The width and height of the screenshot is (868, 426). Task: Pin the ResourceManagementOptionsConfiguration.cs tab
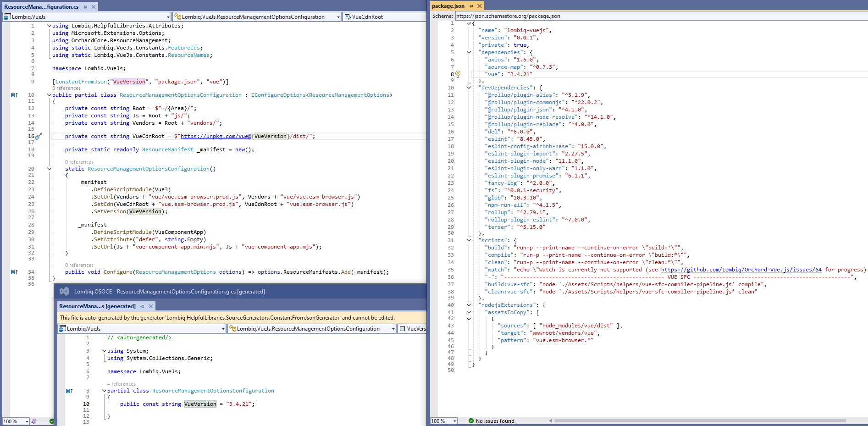pyautogui.click(x=85, y=7)
